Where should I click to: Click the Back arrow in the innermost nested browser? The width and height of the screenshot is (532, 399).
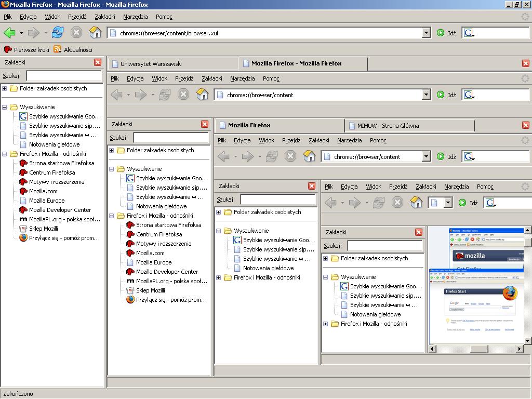coord(330,203)
